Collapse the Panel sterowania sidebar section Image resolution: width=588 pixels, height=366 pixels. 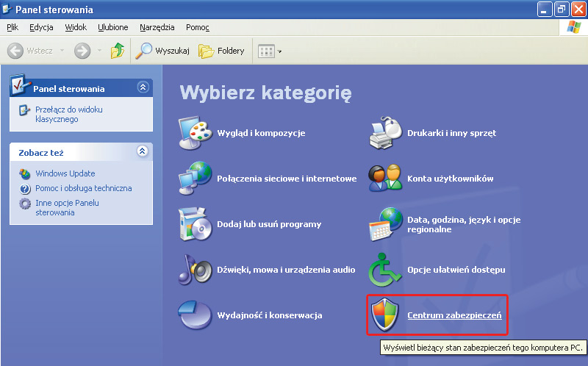pyautogui.click(x=143, y=87)
